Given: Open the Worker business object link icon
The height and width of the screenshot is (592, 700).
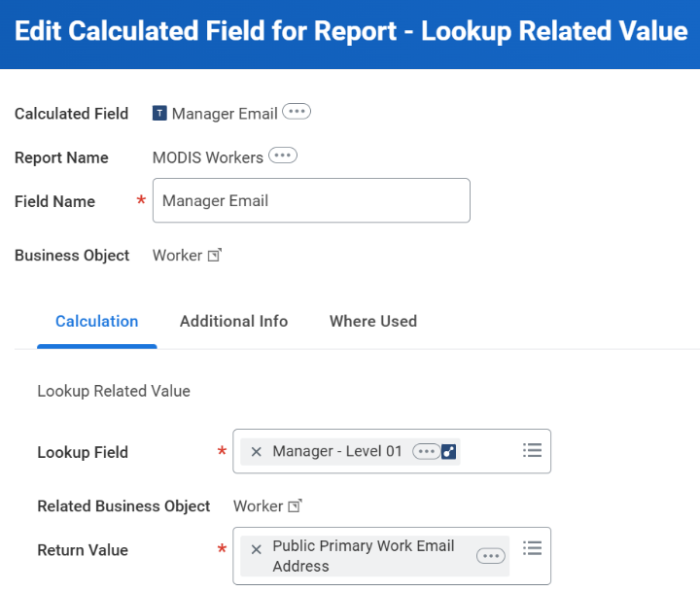Looking at the screenshot, I should (x=215, y=256).
